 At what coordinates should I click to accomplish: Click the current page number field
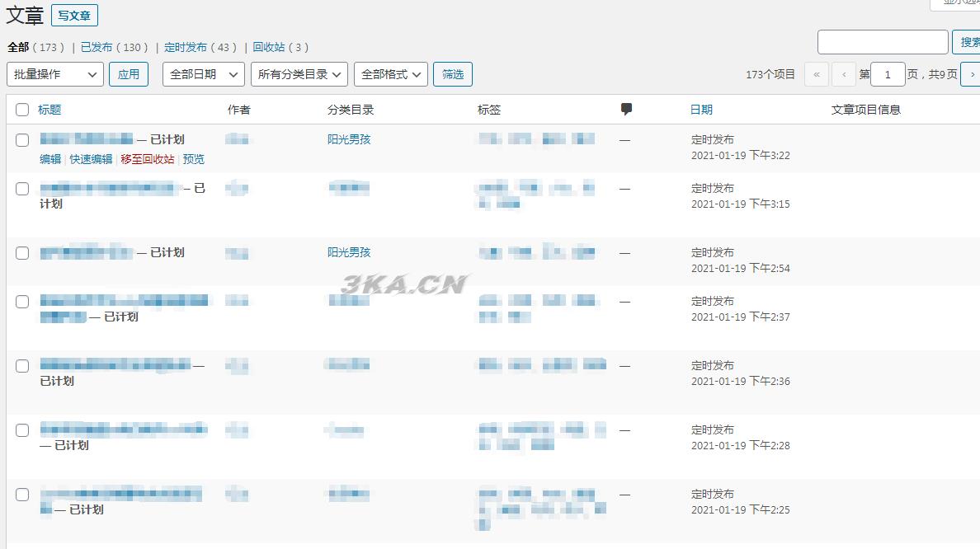(x=888, y=74)
